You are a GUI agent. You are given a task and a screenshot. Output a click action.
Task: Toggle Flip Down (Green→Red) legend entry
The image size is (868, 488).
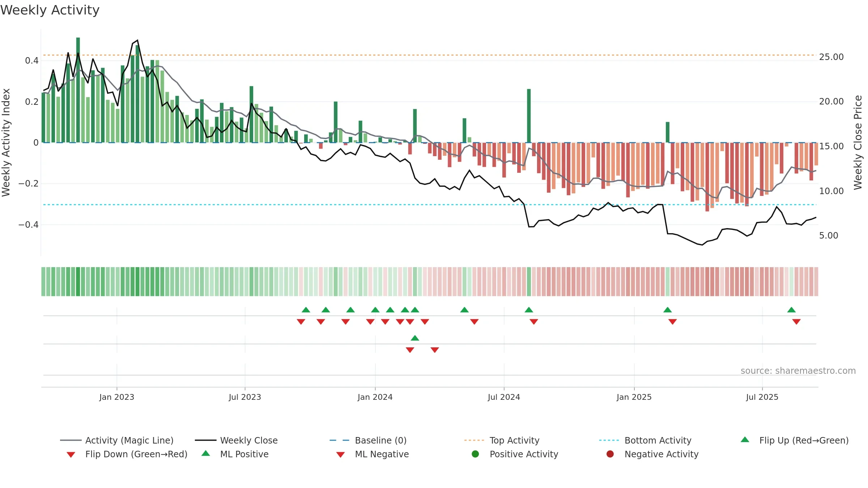pyautogui.click(x=127, y=454)
